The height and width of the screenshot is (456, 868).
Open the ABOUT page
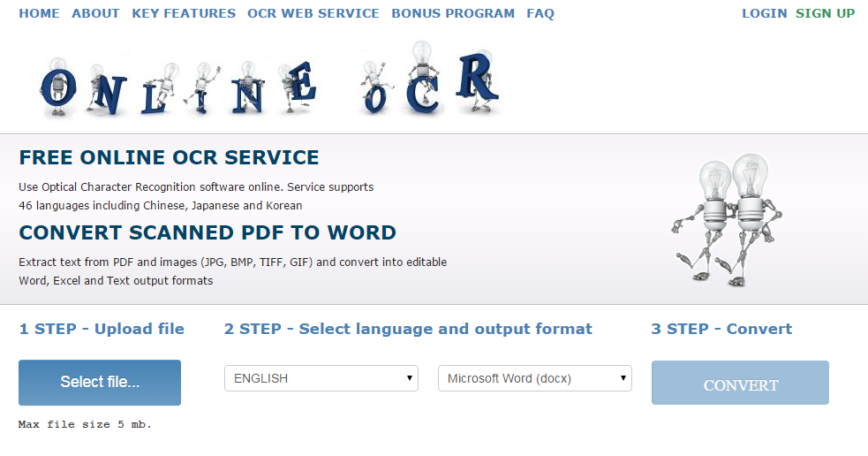[x=95, y=13]
